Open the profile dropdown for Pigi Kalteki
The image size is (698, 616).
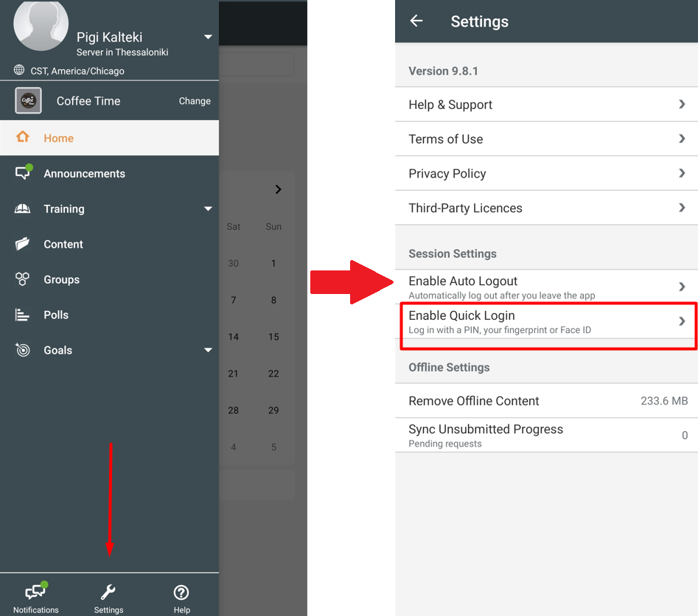coord(207,35)
